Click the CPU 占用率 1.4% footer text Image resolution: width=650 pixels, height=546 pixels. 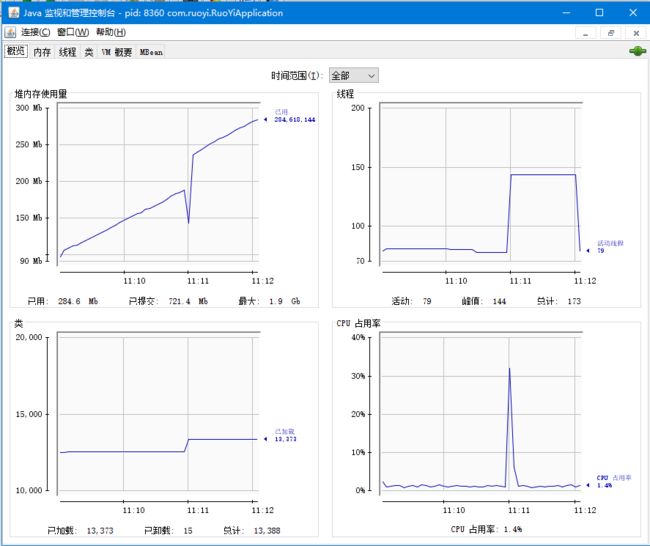pyautogui.click(x=486, y=529)
